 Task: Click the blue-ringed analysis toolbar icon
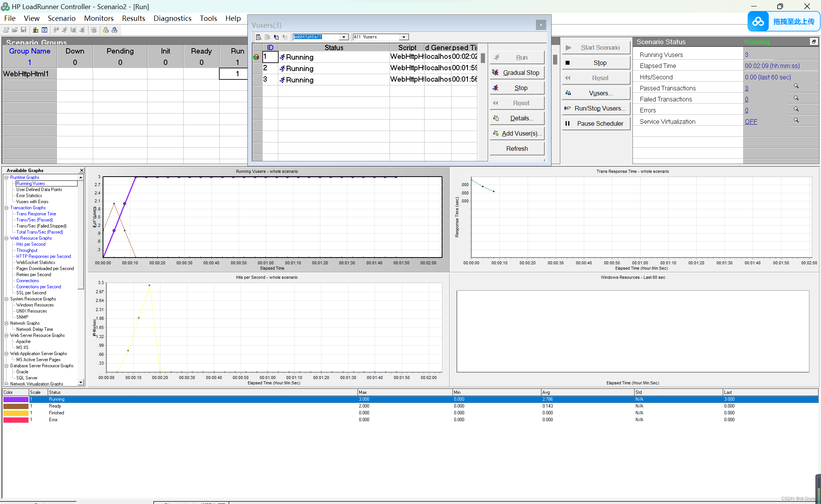tap(114, 30)
